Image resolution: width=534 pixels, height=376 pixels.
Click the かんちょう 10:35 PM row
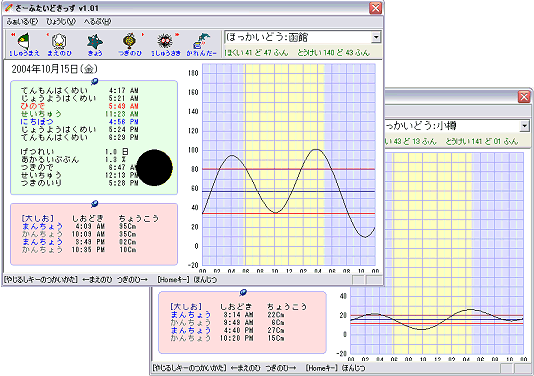[79, 250]
